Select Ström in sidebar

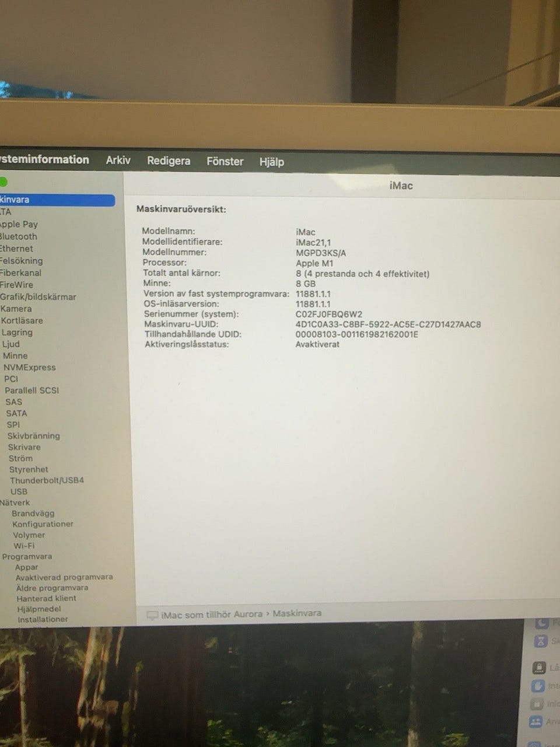click(20, 458)
